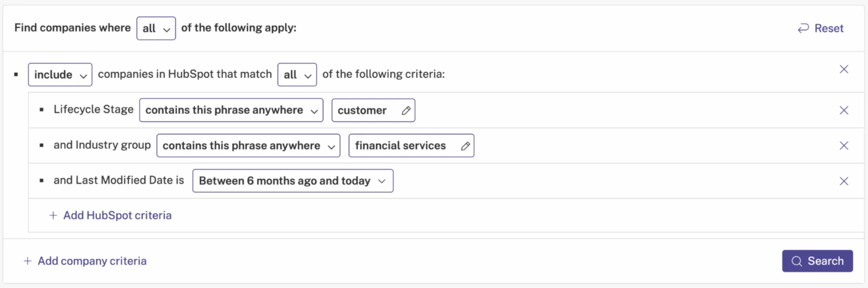Open HubSpot match 'all' dropdown

(297, 75)
